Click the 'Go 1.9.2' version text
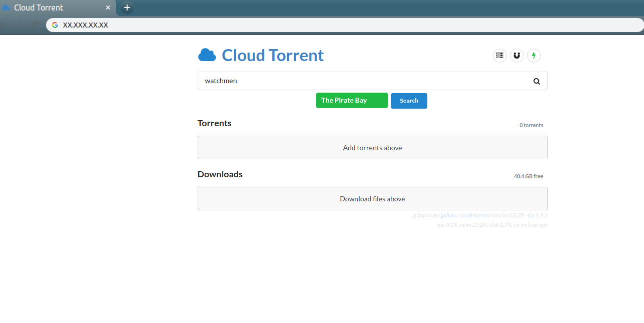Viewport: 644px width, 323px height. 537,215
